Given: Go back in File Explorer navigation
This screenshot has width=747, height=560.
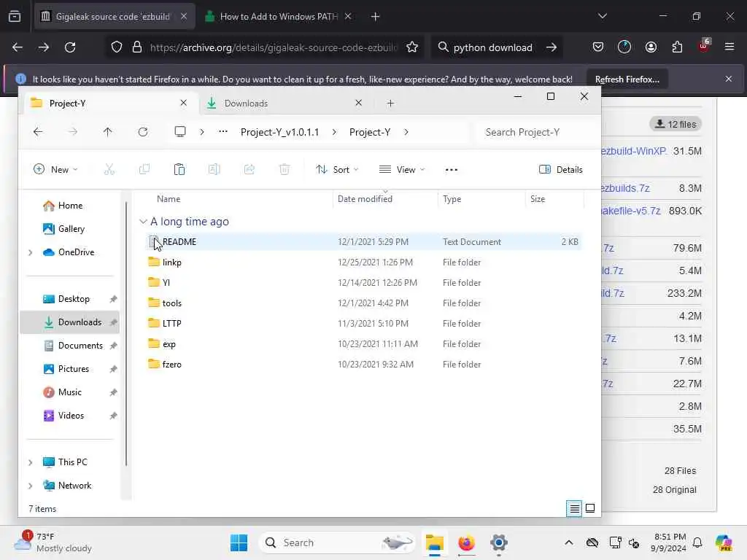Looking at the screenshot, I should click(38, 132).
